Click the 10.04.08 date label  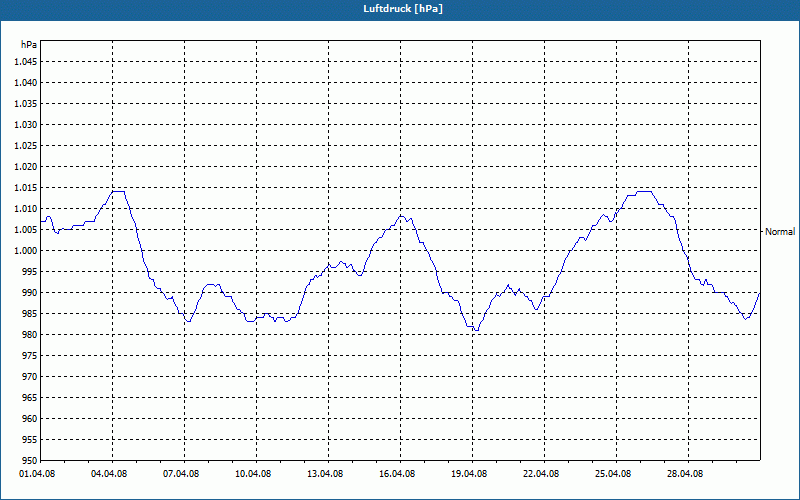tap(253, 474)
